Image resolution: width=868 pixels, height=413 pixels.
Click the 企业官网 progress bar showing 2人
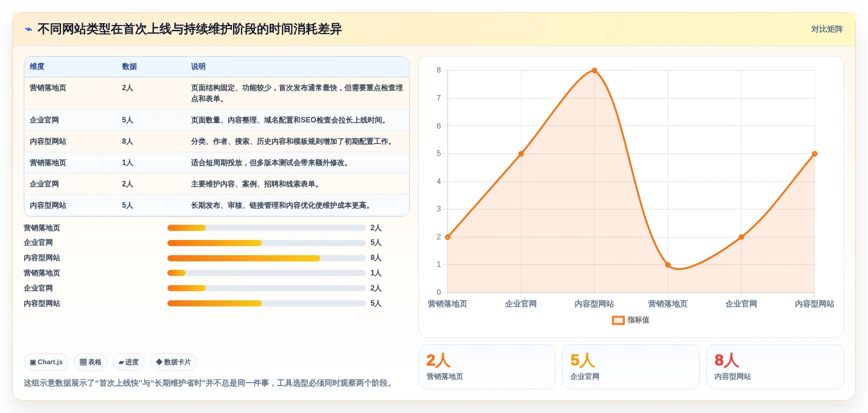point(267,288)
